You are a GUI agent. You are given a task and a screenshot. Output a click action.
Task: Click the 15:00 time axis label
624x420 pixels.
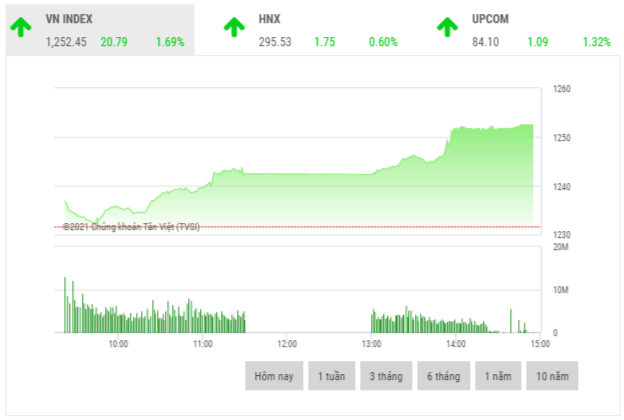tap(540, 343)
